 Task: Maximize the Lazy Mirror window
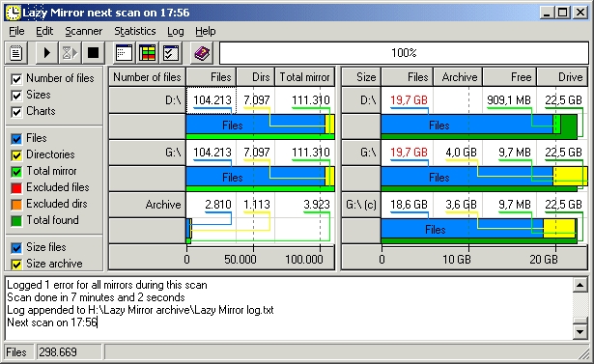563,13
